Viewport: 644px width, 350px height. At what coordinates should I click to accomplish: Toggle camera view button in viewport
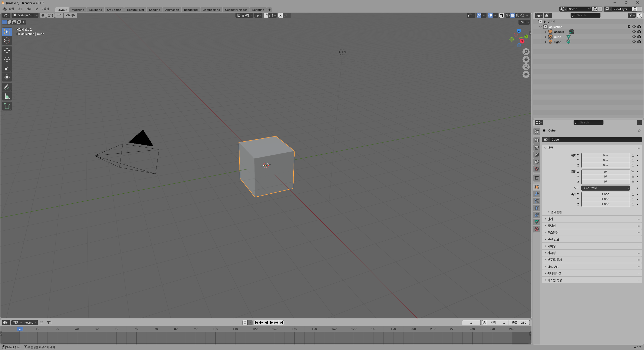[526, 67]
